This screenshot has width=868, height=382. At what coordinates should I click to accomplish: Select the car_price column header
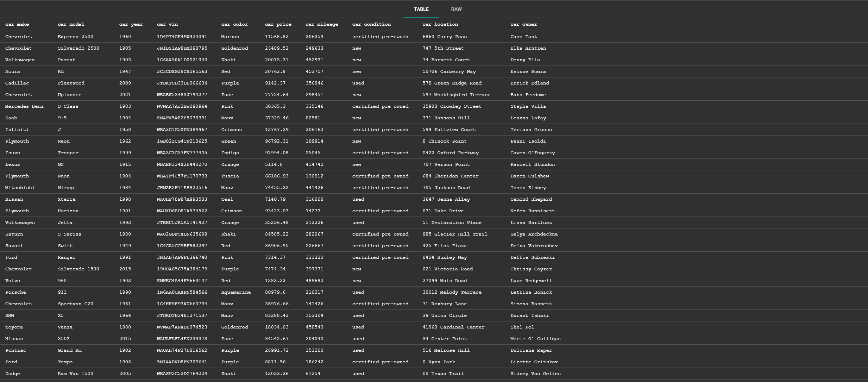click(x=278, y=24)
